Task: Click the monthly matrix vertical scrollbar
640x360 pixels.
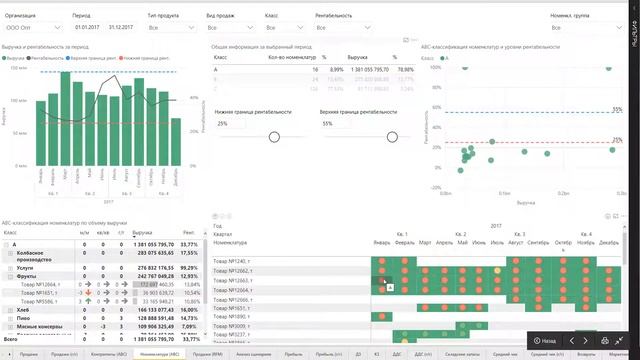Action: (624, 248)
